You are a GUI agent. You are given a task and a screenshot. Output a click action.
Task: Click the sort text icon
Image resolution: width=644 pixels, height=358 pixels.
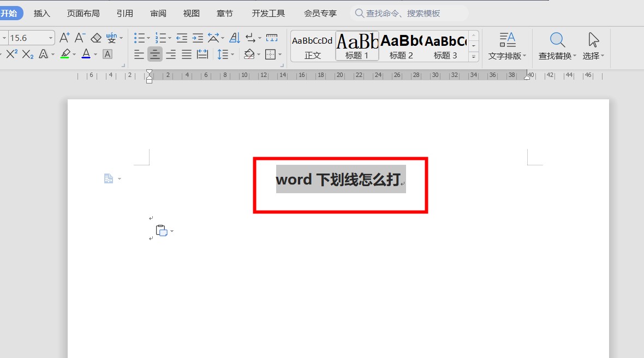click(235, 38)
